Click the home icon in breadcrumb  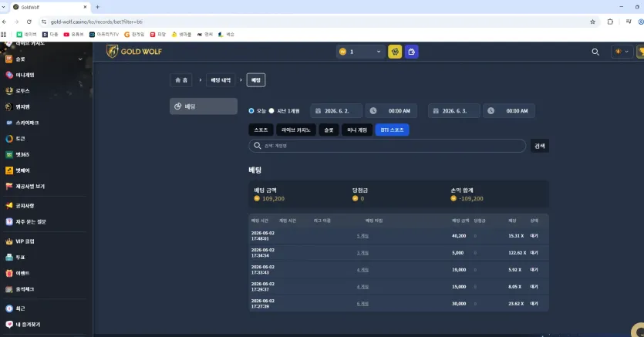tap(178, 80)
